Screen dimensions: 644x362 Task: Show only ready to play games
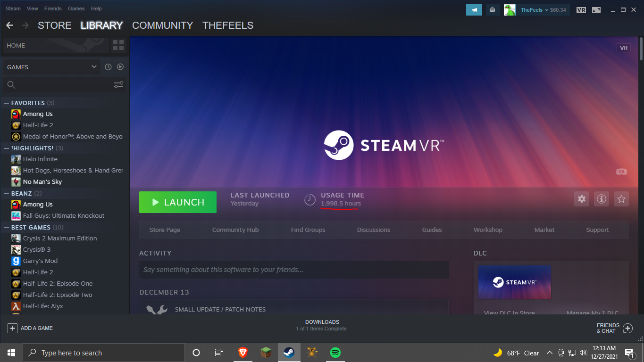[120, 67]
